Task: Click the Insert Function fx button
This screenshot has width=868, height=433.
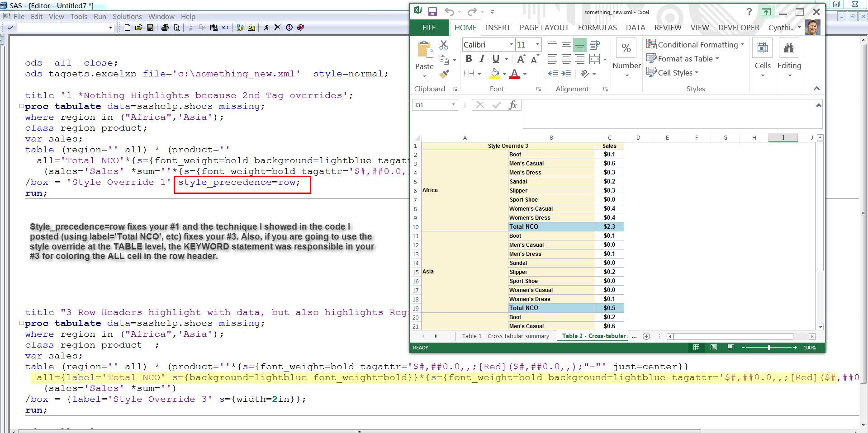Action: pos(513,104)
